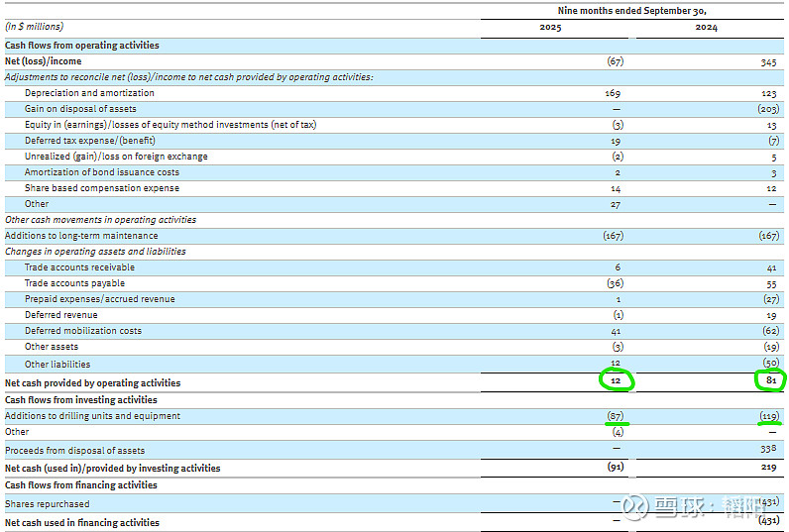Click the 'Deferred revenue' row label
This screenshot has width=789, height=532.
pos(61,315)
